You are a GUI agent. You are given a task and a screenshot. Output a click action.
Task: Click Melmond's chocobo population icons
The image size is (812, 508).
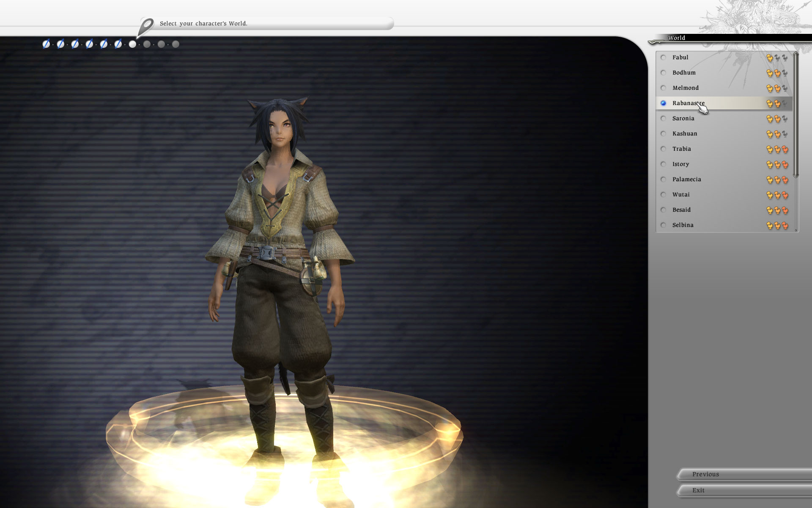(x=777, y=88)
